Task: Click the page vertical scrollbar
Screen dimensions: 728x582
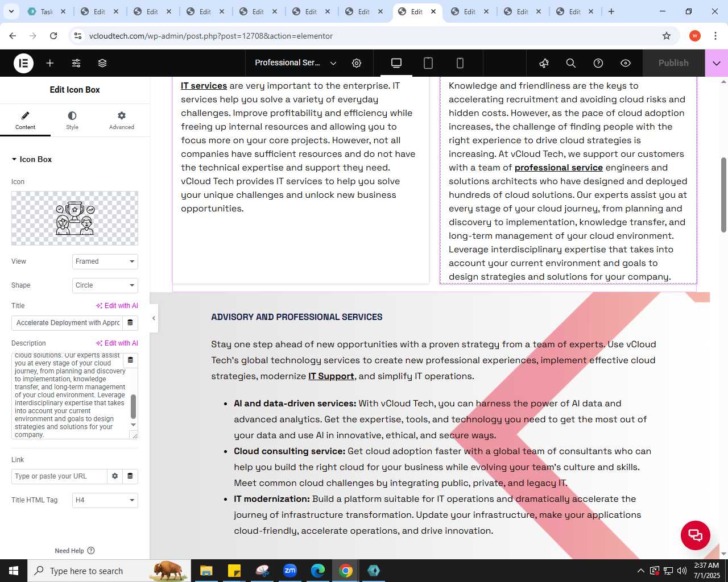Action: point(723,195)
